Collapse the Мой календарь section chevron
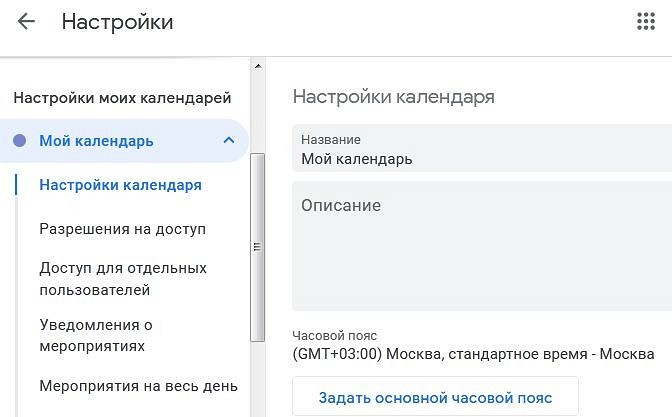The height and width of the screenshot is (417, 672). (x=229, y=140)
